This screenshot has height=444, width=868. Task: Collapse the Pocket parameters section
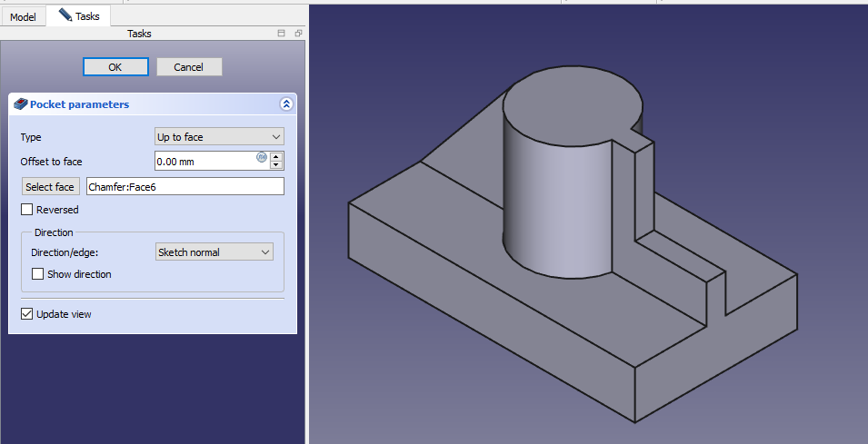click(286, 104)
